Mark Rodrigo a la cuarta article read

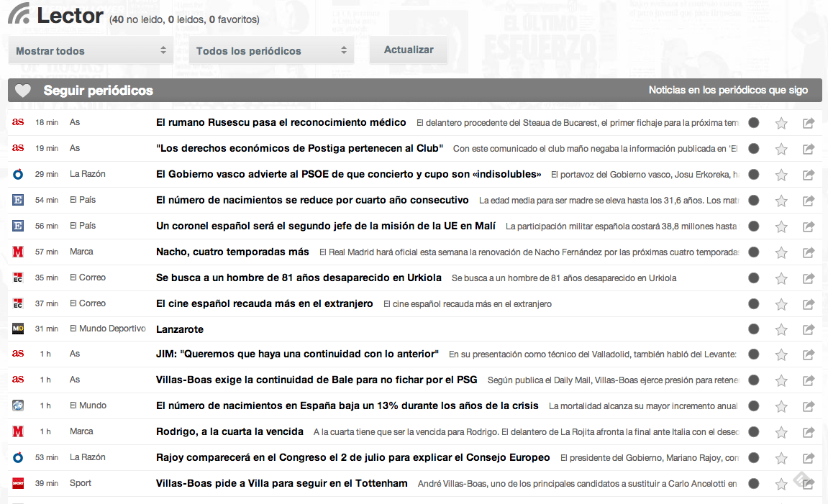point(753,431)
